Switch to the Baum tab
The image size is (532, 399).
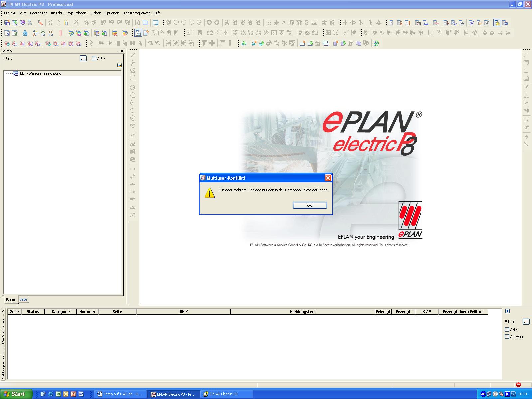(x=10, y=300)
